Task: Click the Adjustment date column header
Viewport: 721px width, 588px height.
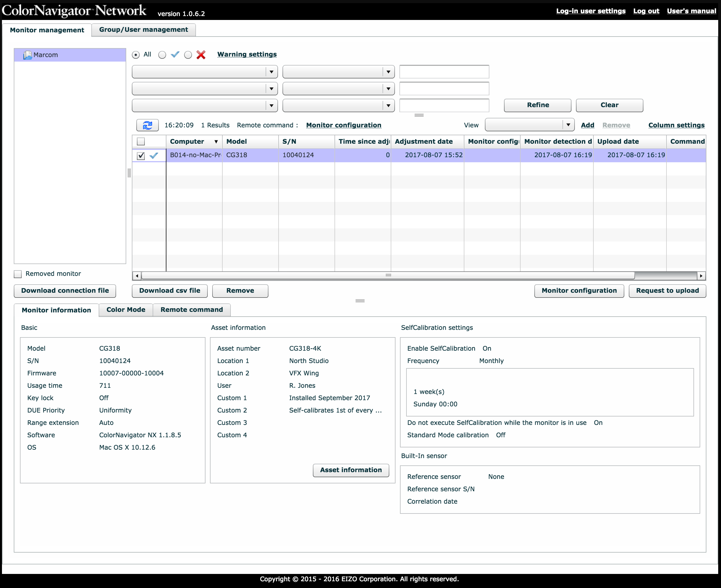Action: (x=427, y=141)
